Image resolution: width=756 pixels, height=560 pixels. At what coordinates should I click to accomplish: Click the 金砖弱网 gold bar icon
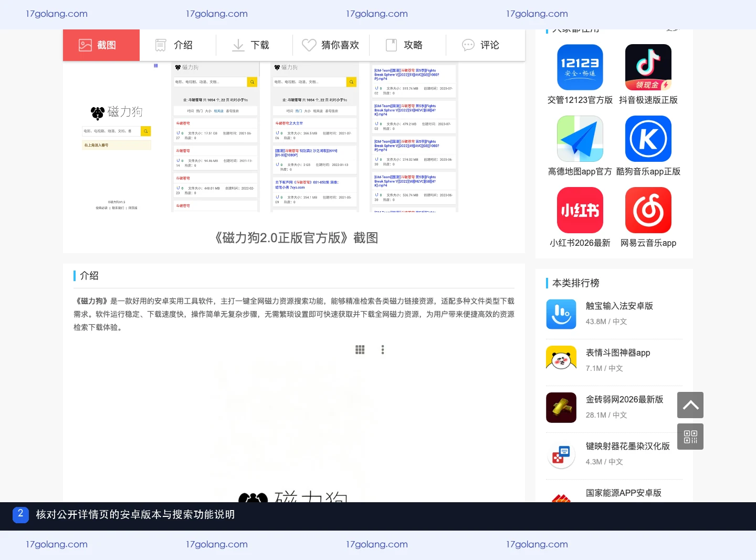pyautogui.click(x=561, y=408)
